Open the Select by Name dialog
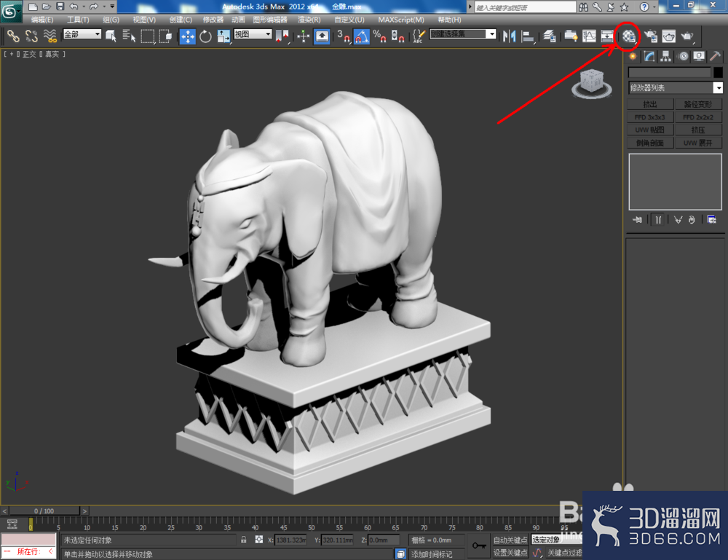The width and height of the screenshot is (728, 560). [x=129, y=36]
